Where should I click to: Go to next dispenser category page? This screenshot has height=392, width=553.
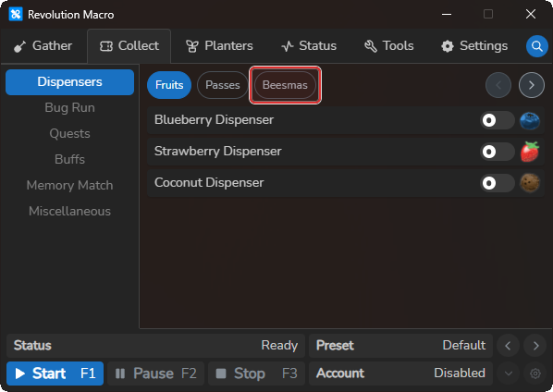pyautogui.click(x=531, y=85)
